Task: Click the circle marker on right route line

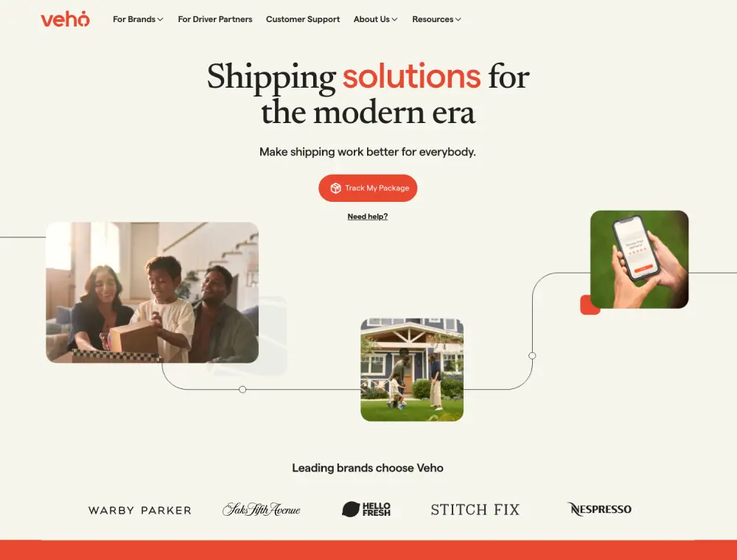Action: [532, 356]
